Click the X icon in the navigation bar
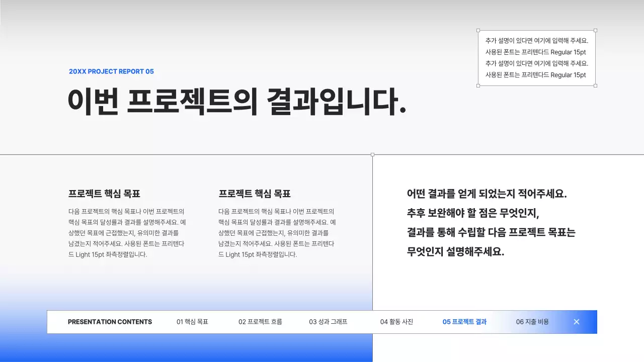The height and width of the screenshot is (362, 644). [577, 322]
